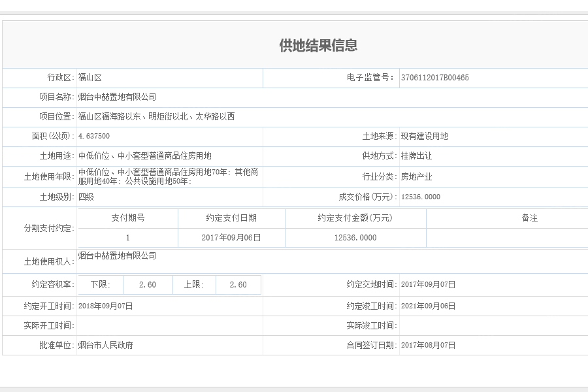Click the 支付期号 column header
Viewport: 588px width, 392px height.
(x=128, y=218)
